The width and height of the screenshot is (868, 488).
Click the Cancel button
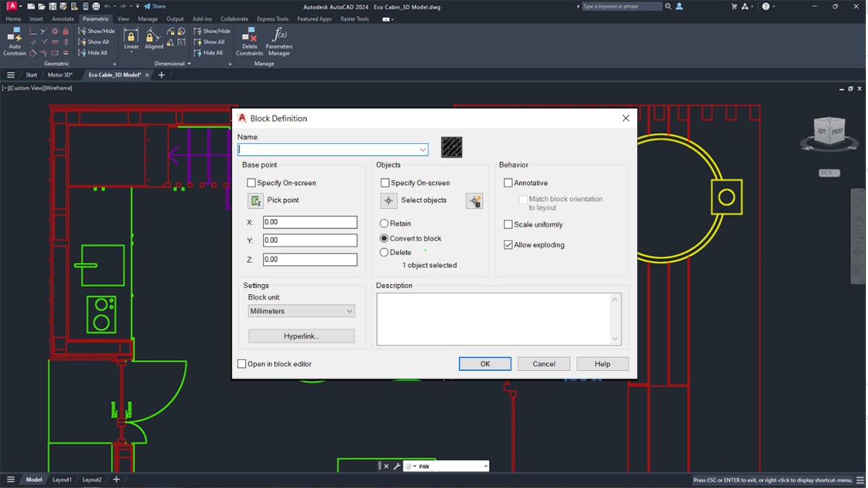[544, 364]
